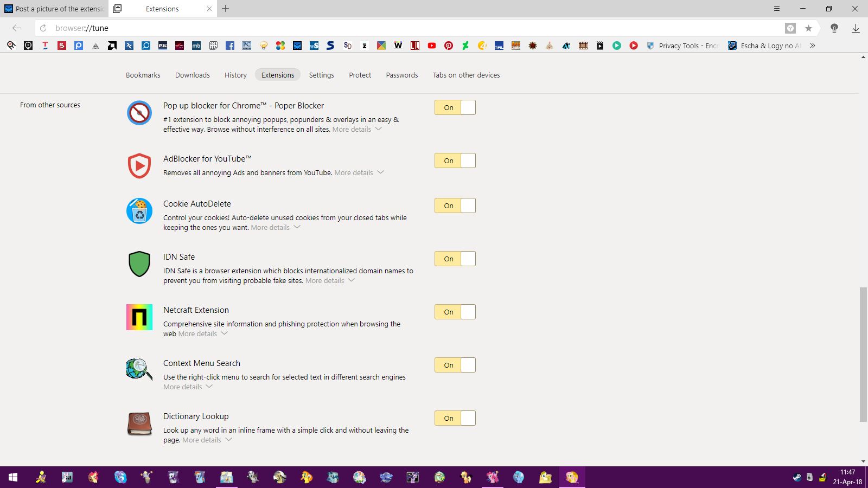This screenshot has height=488, width=868.
Task: Disable the IDN Safe extension toggle
Action: [x=455, y=259]
